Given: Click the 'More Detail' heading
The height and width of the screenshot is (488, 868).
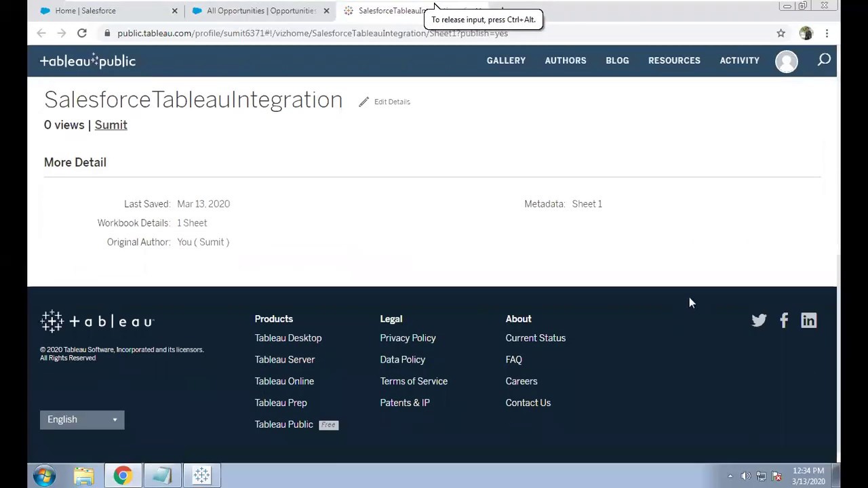Looking at the screenshot, I should click(x=75, y=163).
